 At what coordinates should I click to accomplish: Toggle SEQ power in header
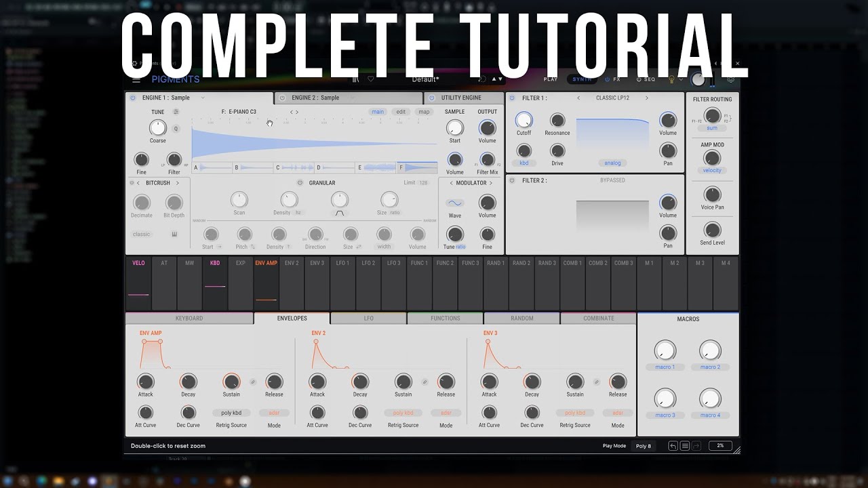[x=637, y=79]
